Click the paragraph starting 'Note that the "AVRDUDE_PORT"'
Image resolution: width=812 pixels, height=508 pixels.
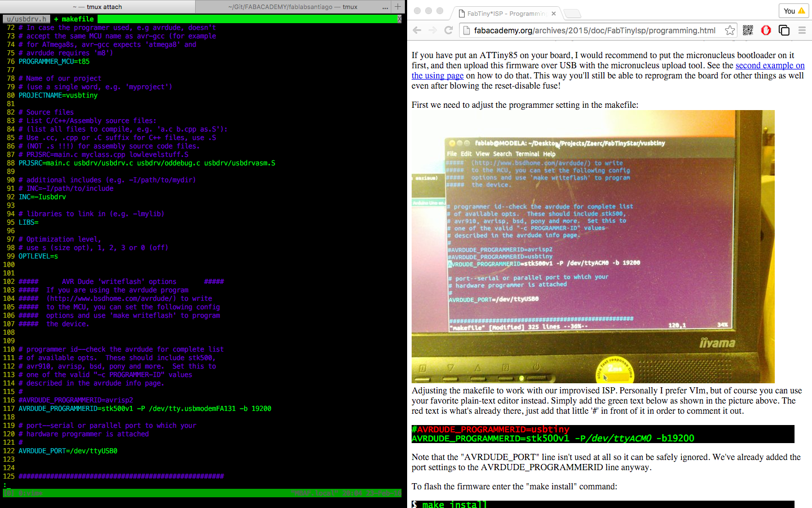pyautogui.click(x=606, y=462)
